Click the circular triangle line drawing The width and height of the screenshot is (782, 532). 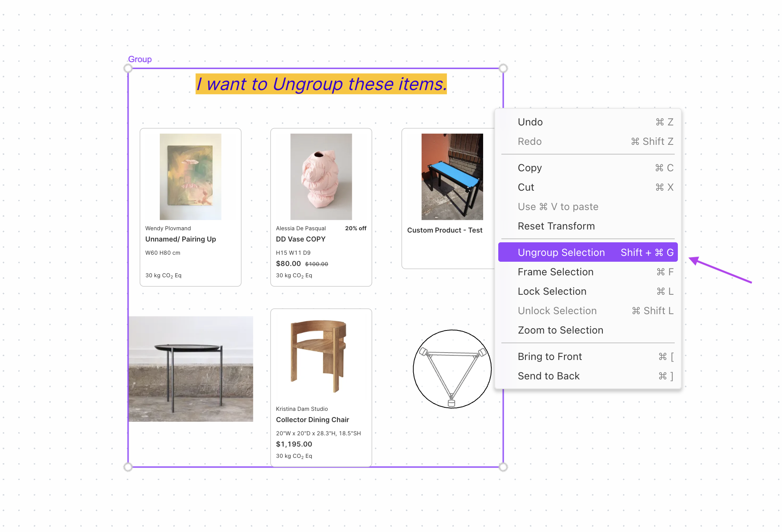452,369
